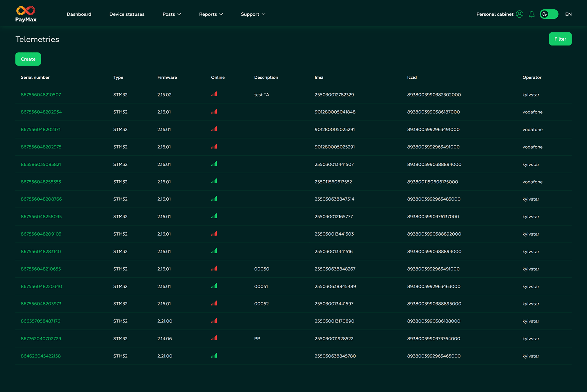Viewport: 587px width, 392px height.
Task: Click the Firmware column header
Action: (167, 77)
